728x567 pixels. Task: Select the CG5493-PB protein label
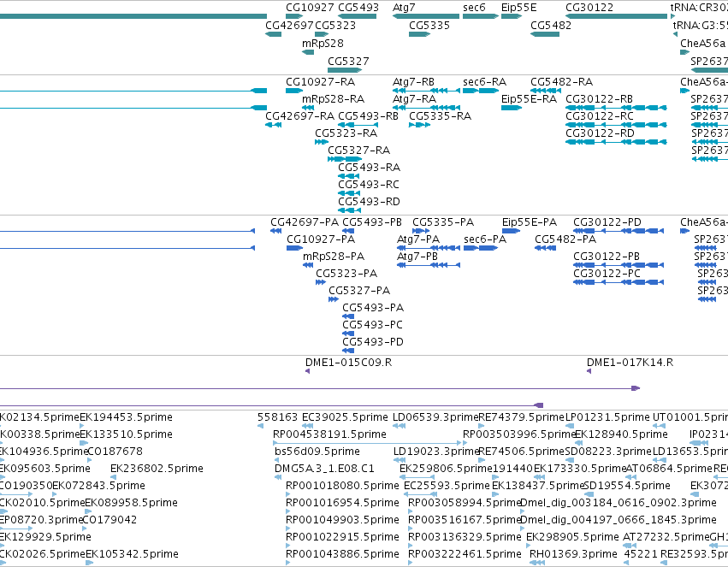[372, 222]
